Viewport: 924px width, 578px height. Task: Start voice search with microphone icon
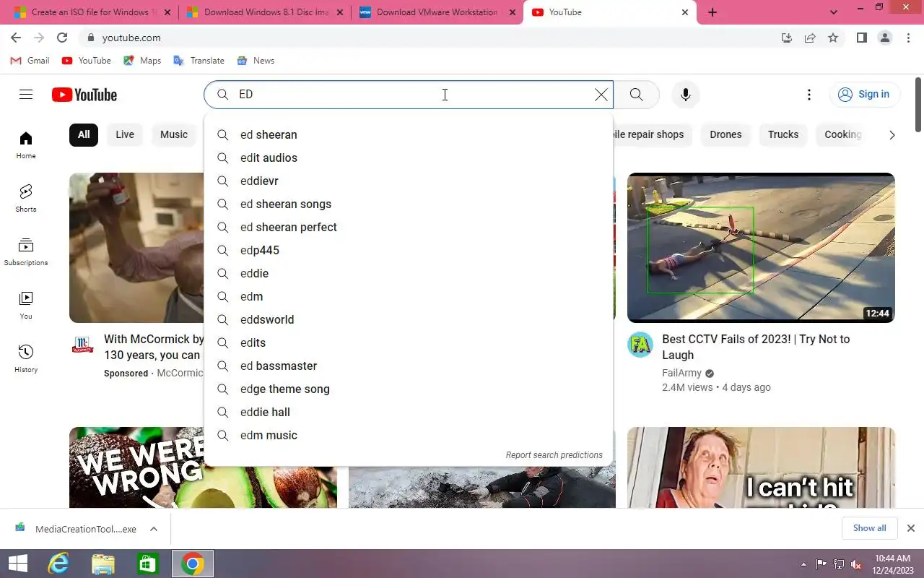686,95
